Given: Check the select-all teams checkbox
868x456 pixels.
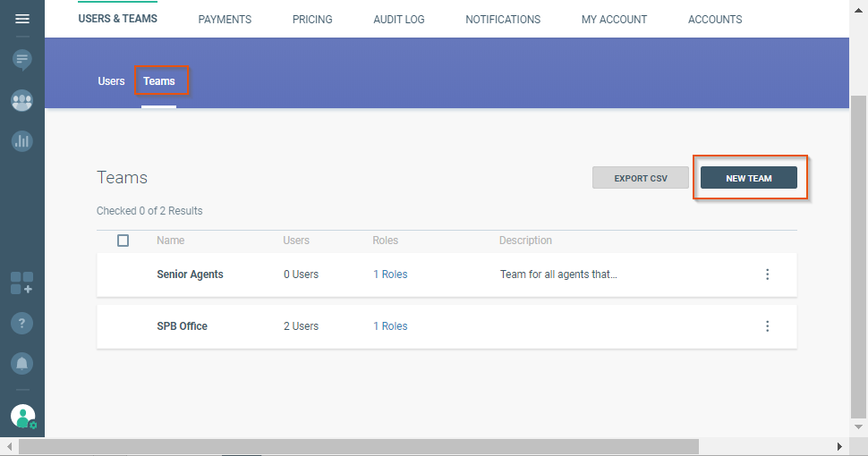Looking at the screenshot, I should click(123, 241).
